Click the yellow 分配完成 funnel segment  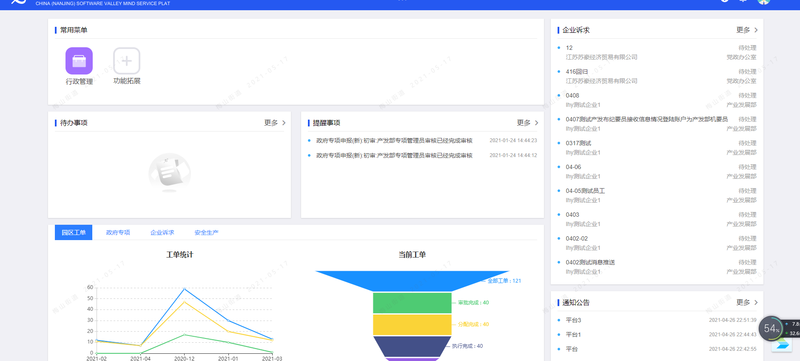tap(412, 325)
